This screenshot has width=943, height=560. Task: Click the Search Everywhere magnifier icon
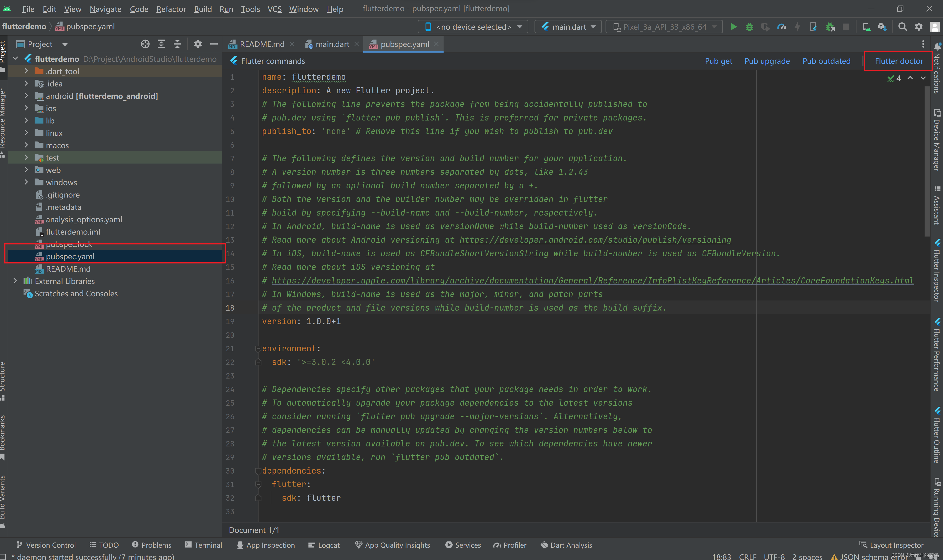(x=902, y=26)
